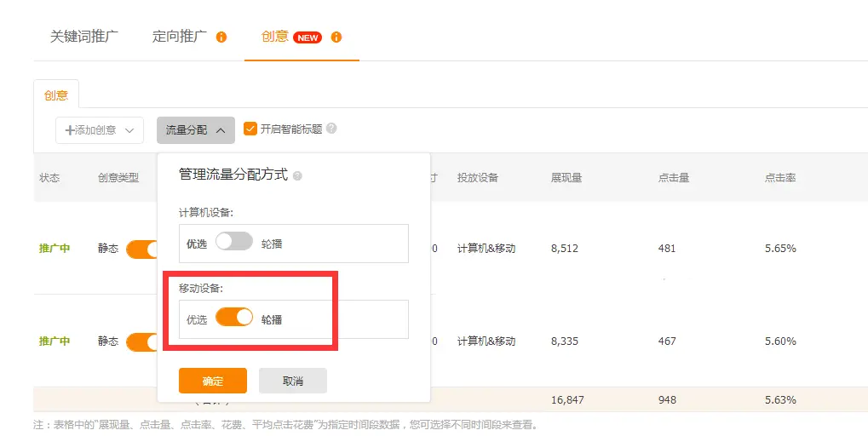Toggle the 计算机设备 优选/轮播 switch
868x436 pixels.
click(x=234, y=243)
